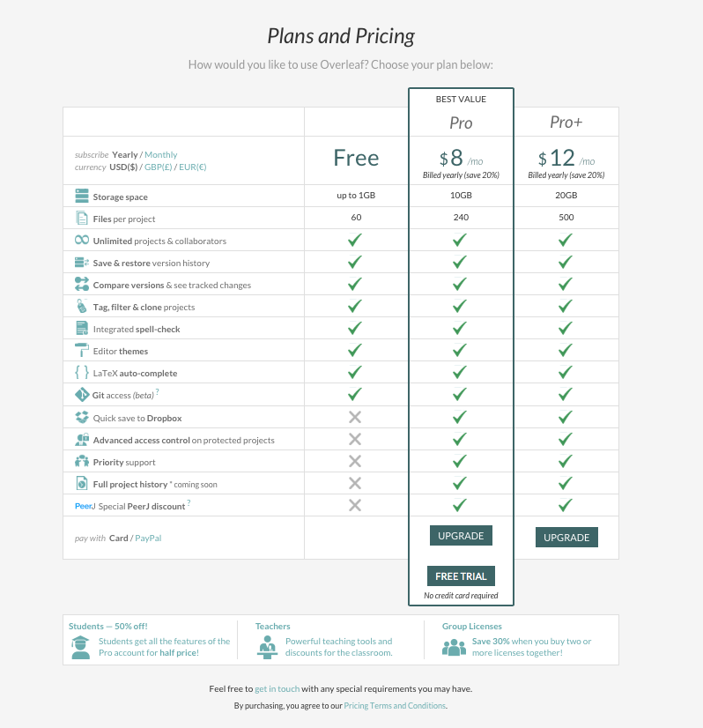This screenshot has width=703, height=728.
Task: Change currency to EUR(€)
Action: tap(193, 167)
